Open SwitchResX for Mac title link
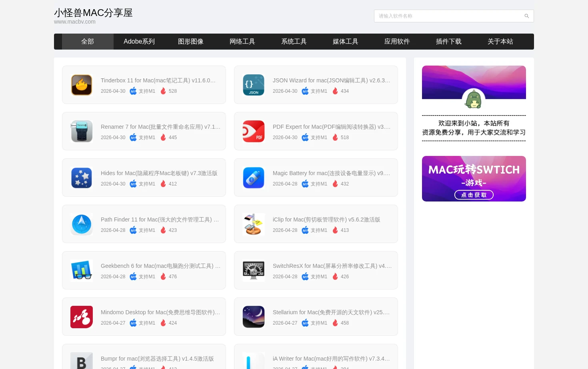Viewport: 588px width, 369px height. coord(332,266)
